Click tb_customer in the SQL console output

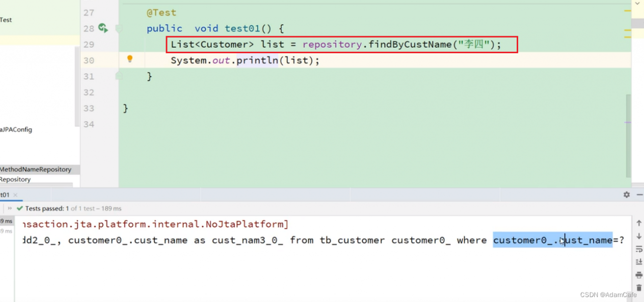[353, 240]
